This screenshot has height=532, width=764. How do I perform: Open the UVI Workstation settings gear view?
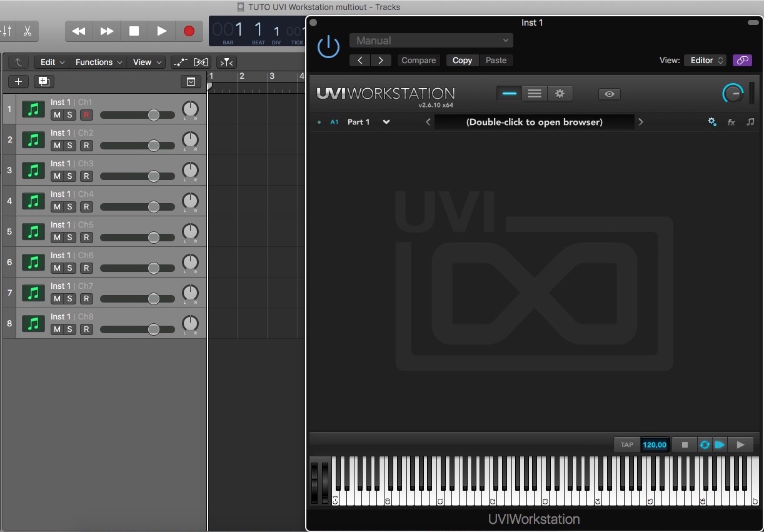click(x=560, y=93)
